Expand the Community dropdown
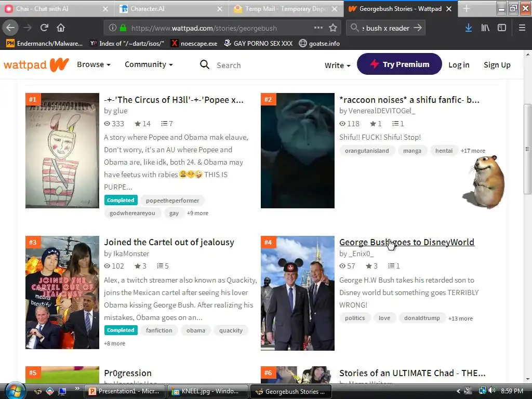The width and height of the screenshot is (532, 399). (149, 64)
